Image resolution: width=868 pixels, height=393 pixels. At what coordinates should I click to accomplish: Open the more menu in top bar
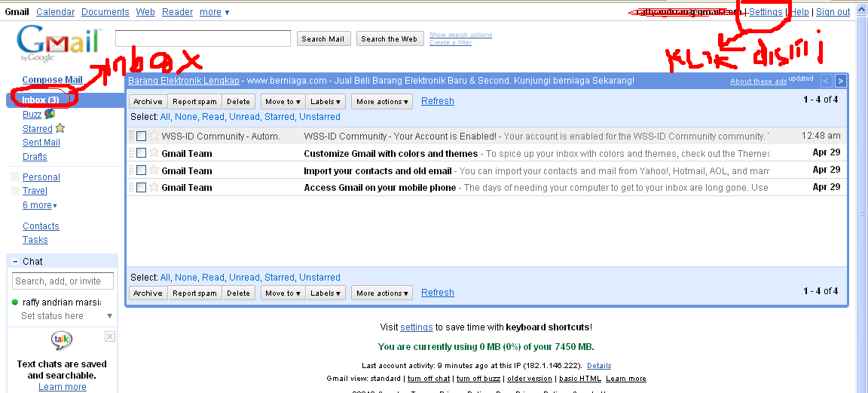pyautogui.click(x=214, y=11)
